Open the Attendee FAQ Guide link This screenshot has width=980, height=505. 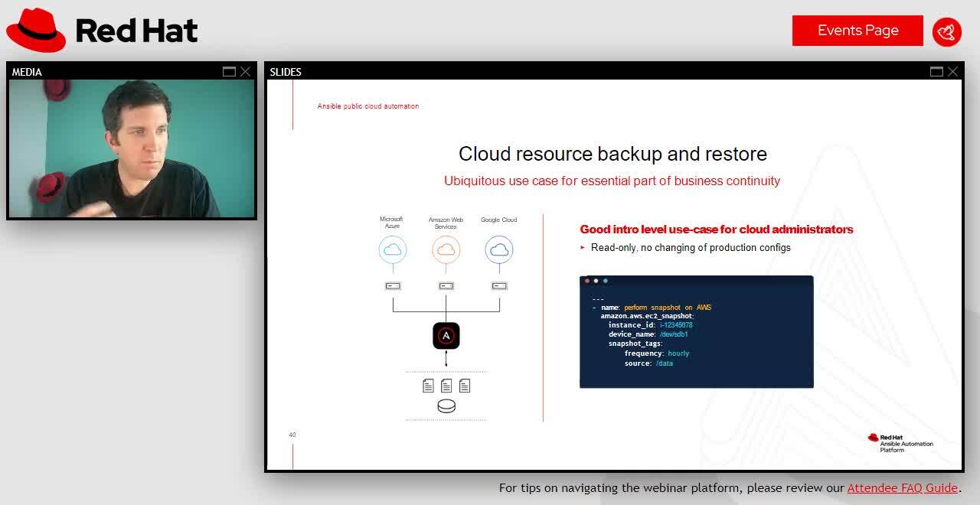[x=902, y=487]
